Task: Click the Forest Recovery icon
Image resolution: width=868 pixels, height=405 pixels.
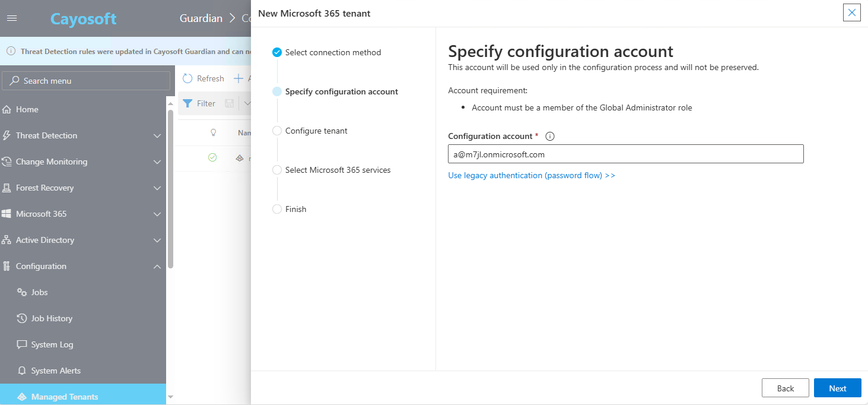Action: pyautogui.click(x=7, y=188)
